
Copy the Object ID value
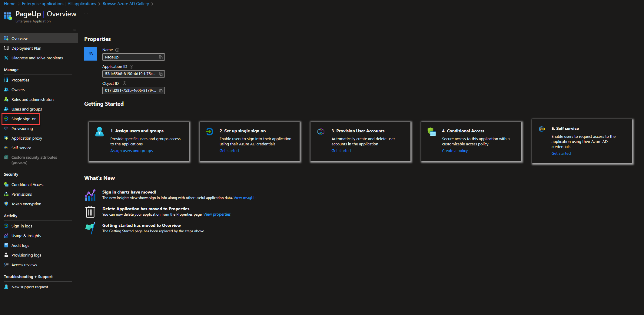[161, 91]
